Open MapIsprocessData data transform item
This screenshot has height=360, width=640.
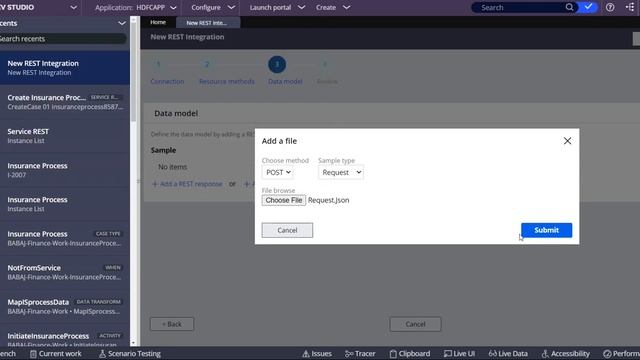pos(65,307)
